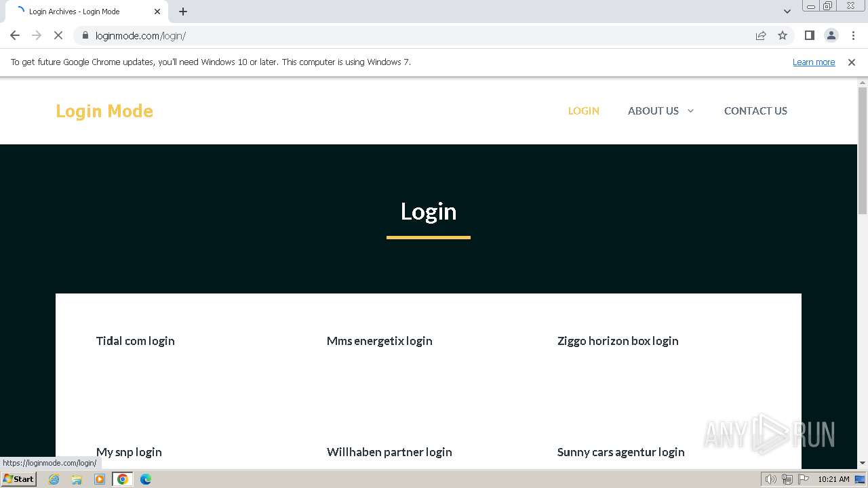
Task: Click the 10:21 AM system clock
Action: click(833, 479)
